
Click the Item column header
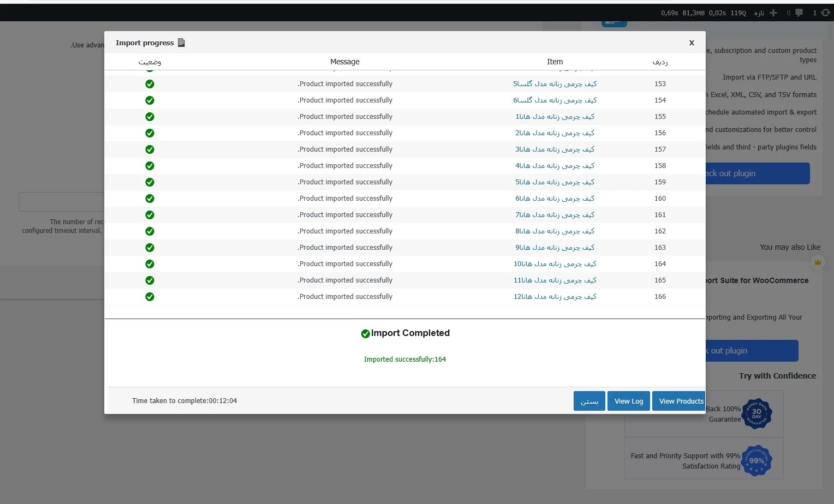(555, 62)
